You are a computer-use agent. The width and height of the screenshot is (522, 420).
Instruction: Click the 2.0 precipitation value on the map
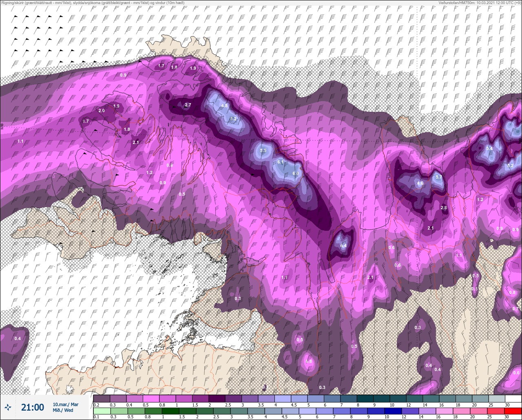pos(102,111)
